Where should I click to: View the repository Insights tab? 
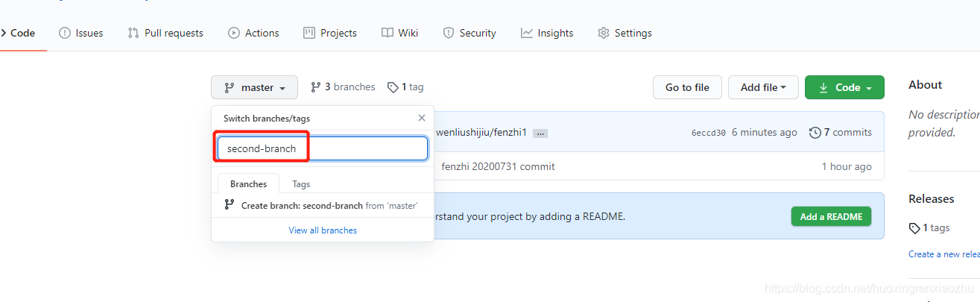(547, 33)
